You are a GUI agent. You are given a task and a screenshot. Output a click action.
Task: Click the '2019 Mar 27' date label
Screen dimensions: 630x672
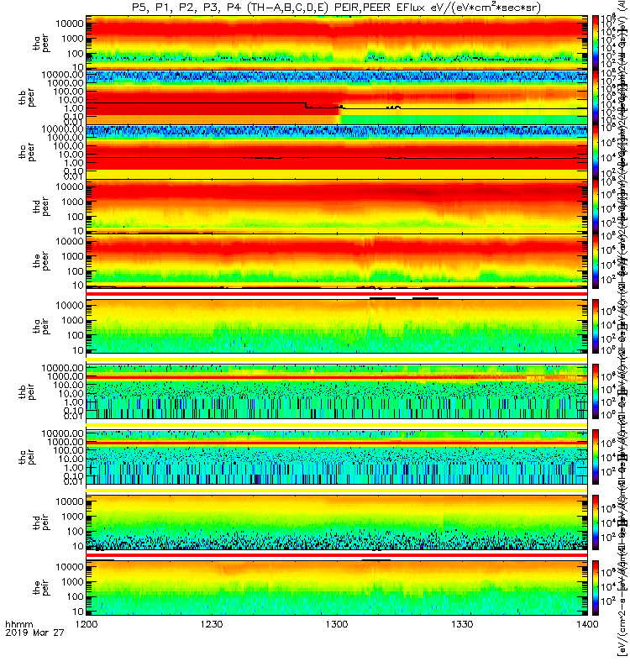(34, 633)
